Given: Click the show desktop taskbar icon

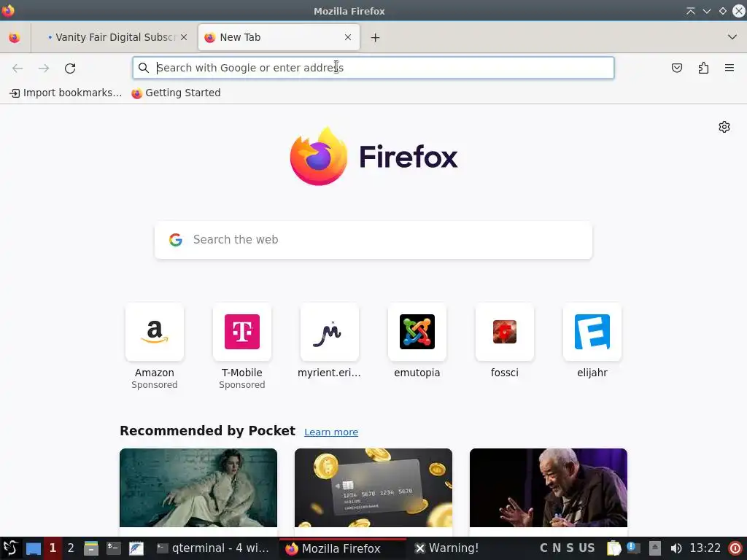Looking at the screenshot, I should click(x=34, y=548).
